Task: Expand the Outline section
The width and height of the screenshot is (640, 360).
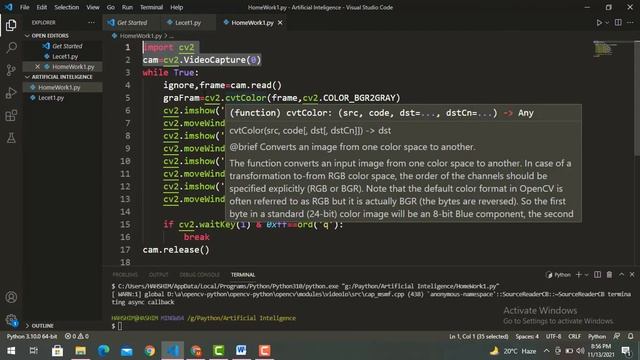Action: click(62, 326)
